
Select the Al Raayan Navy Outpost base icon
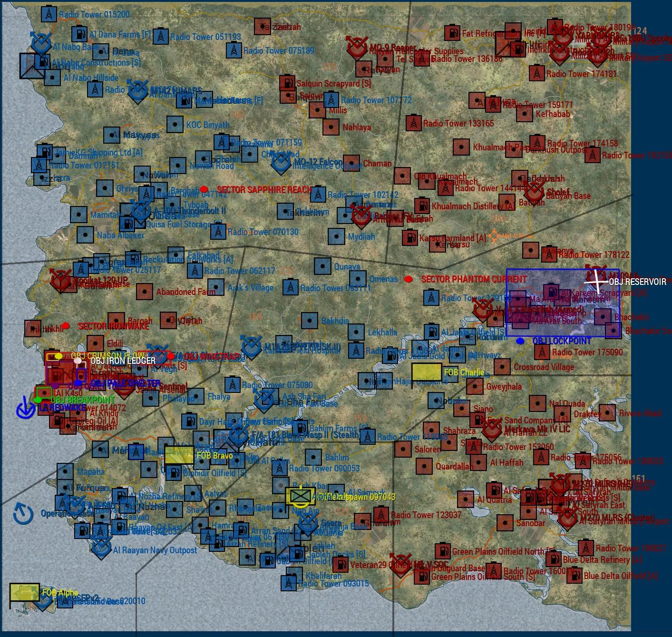(101, 548)
